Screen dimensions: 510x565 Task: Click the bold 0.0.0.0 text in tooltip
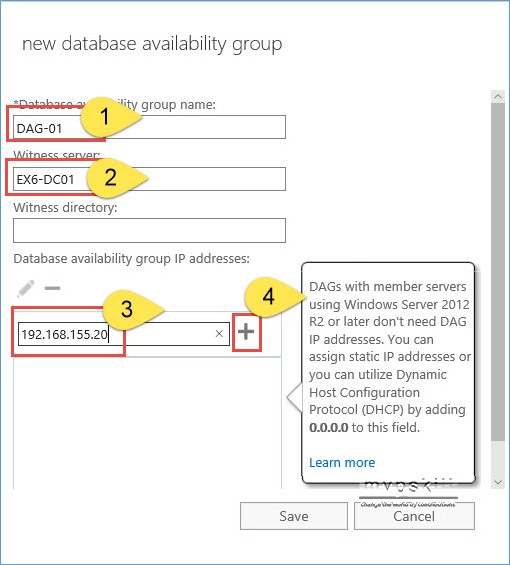(328, 428)
